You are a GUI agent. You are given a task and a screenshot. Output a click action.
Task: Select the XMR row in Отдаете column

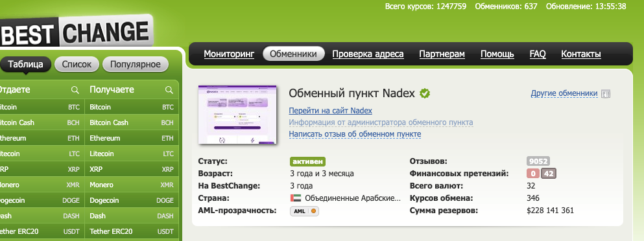[x=42, y=185]
